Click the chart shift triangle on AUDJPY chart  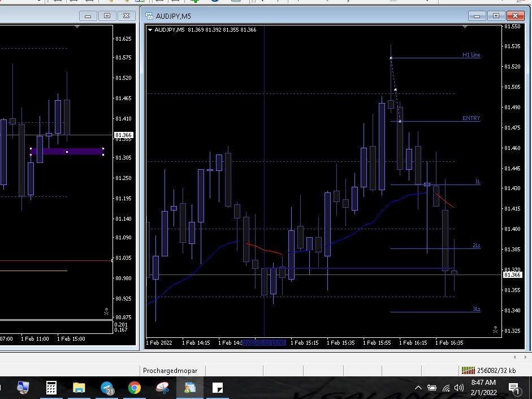(465, 27)
